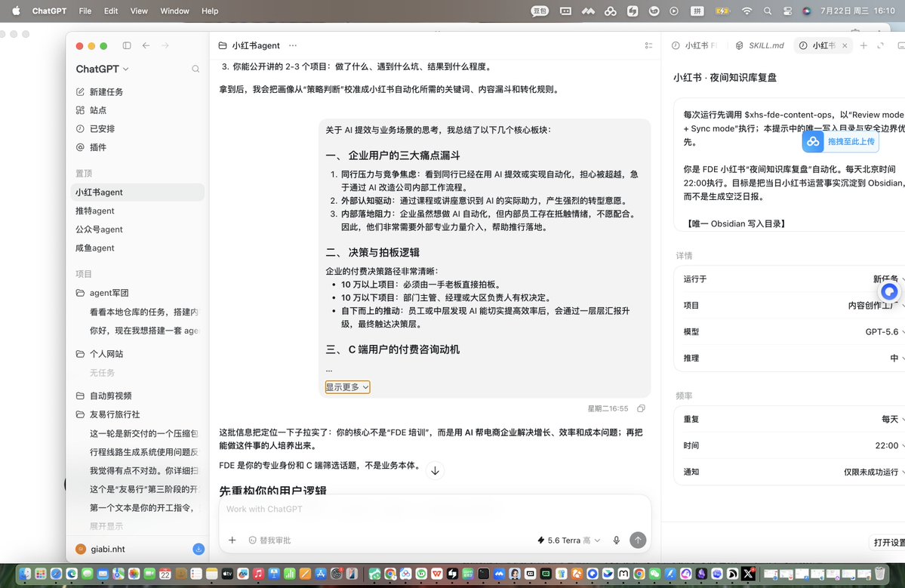This screenshot has width=905, height=588.
Task: Open search in ChatGPT sidebar
Action: click(195, 69)
